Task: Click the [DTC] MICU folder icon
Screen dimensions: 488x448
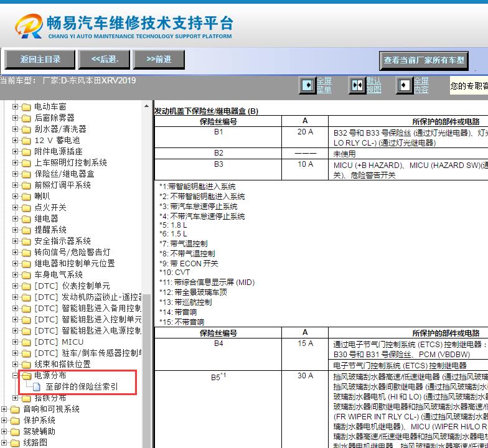Action: click(26, 342)
